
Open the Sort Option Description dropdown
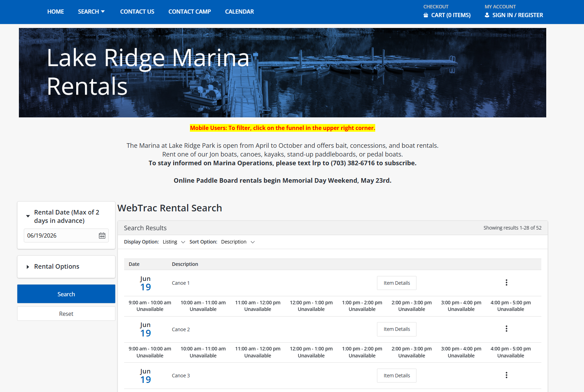click(238, 242)
